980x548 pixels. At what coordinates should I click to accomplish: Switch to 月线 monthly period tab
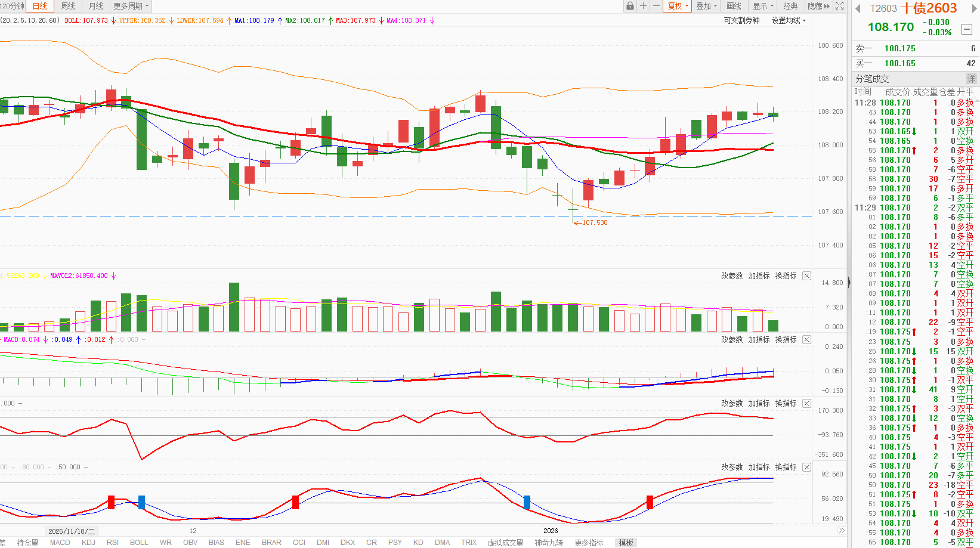(x=95, y=6)
